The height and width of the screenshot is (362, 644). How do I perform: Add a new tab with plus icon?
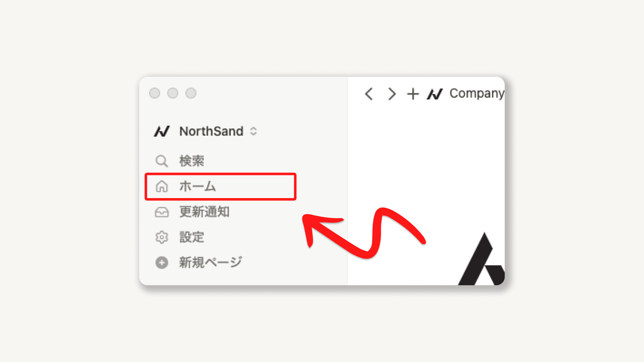point(413,94)
